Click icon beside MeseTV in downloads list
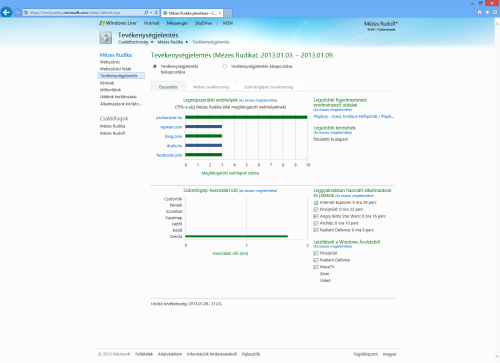 pyautogui.click(x=316, y=267)
